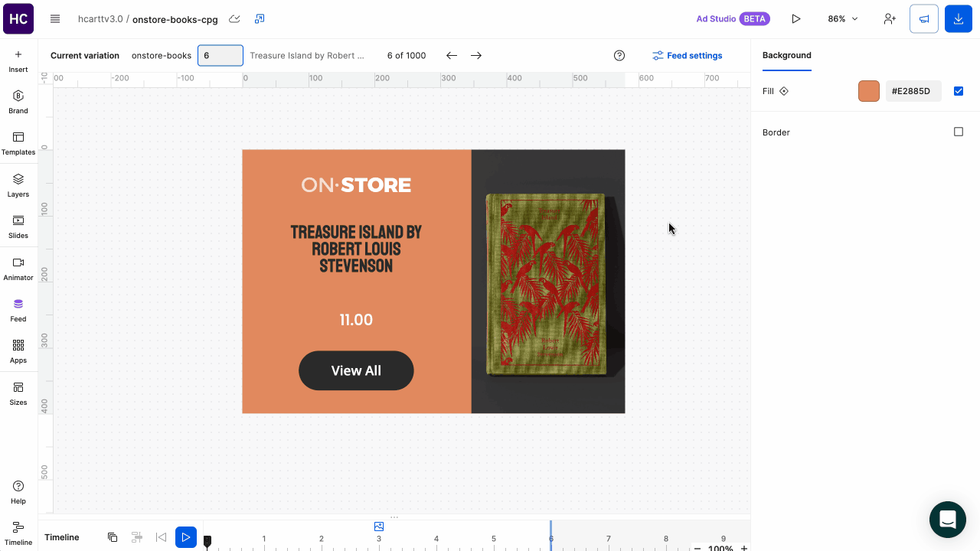Screen dimensions: 980x551
Task: Click the timeline align icon
Action: tap(137, 537)
